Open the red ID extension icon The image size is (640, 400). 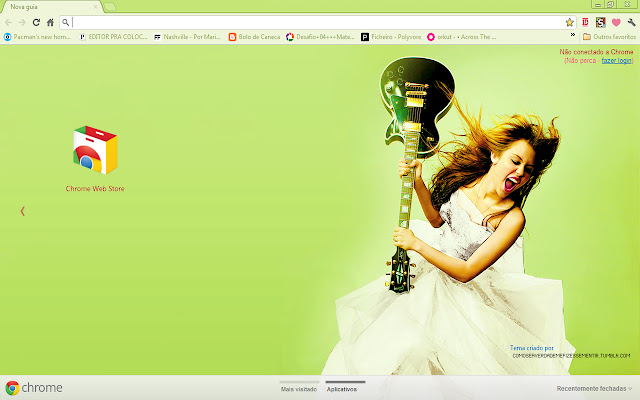click(x=585, y=22)
